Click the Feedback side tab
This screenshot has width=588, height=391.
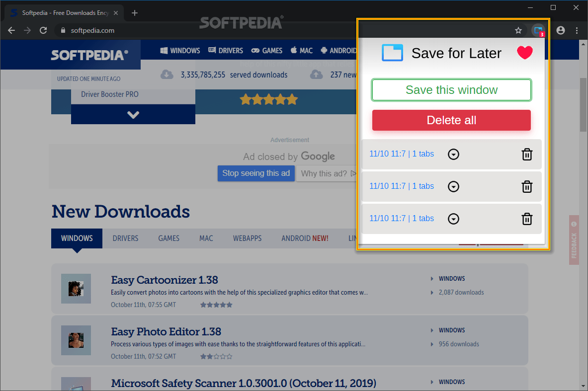(574, 240)
